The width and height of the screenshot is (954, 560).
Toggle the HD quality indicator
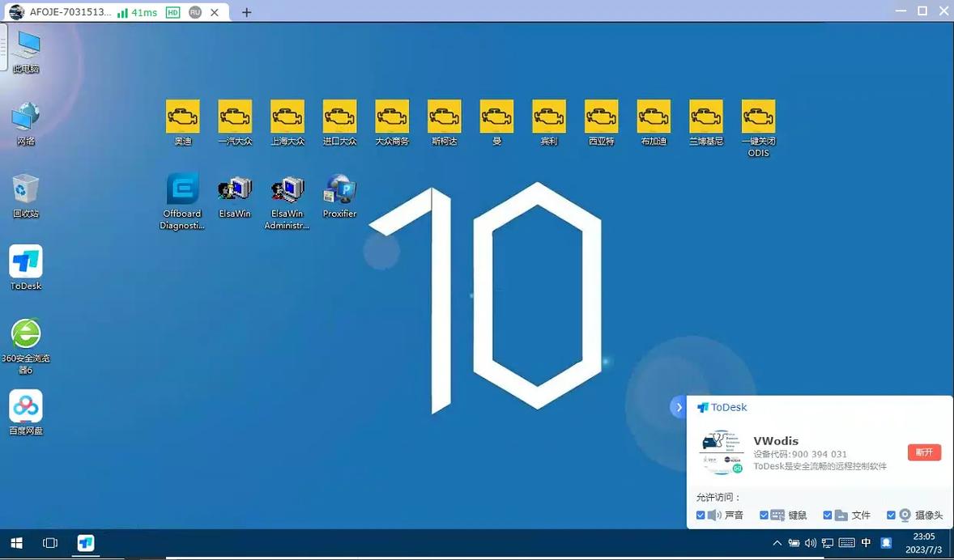172,12
